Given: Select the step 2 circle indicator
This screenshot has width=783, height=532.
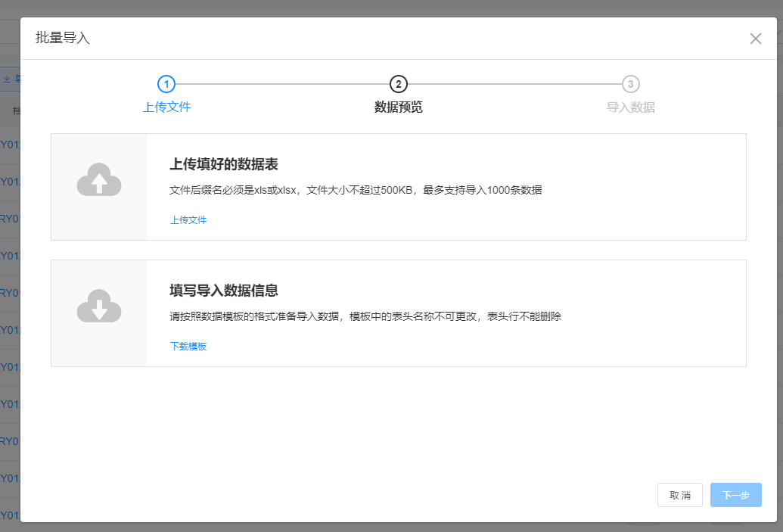Looking at the screenshot, I should pyautogui.click(x=399, y=84).
